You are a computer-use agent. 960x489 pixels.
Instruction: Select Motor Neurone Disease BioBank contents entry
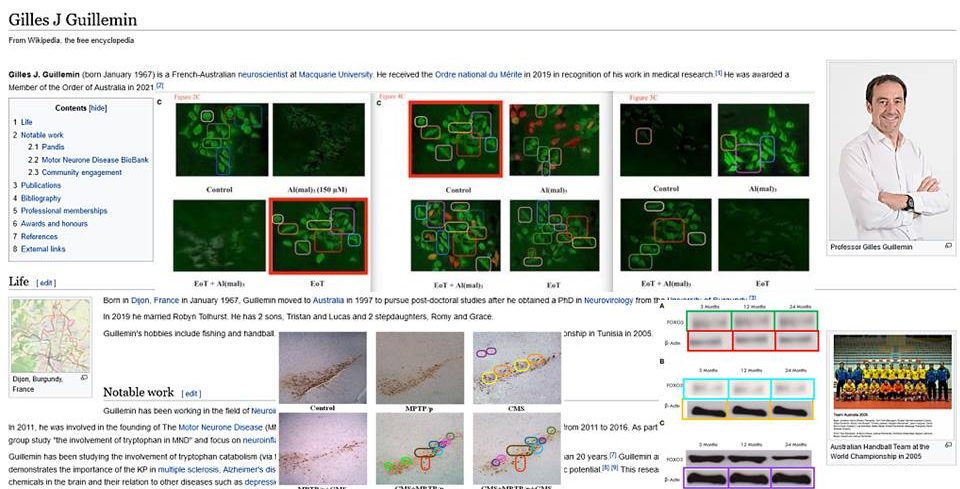click(x=88, y=160)
